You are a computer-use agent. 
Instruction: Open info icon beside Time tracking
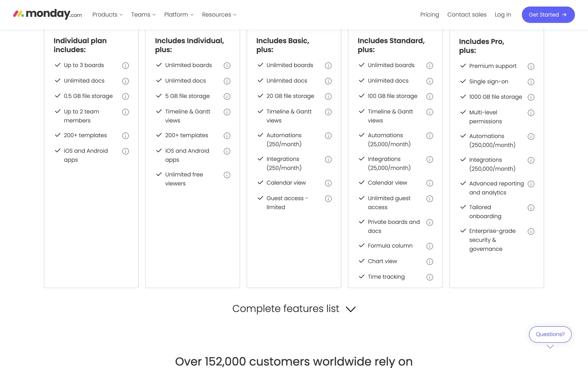pyautogui.click(x=430, y=277)
